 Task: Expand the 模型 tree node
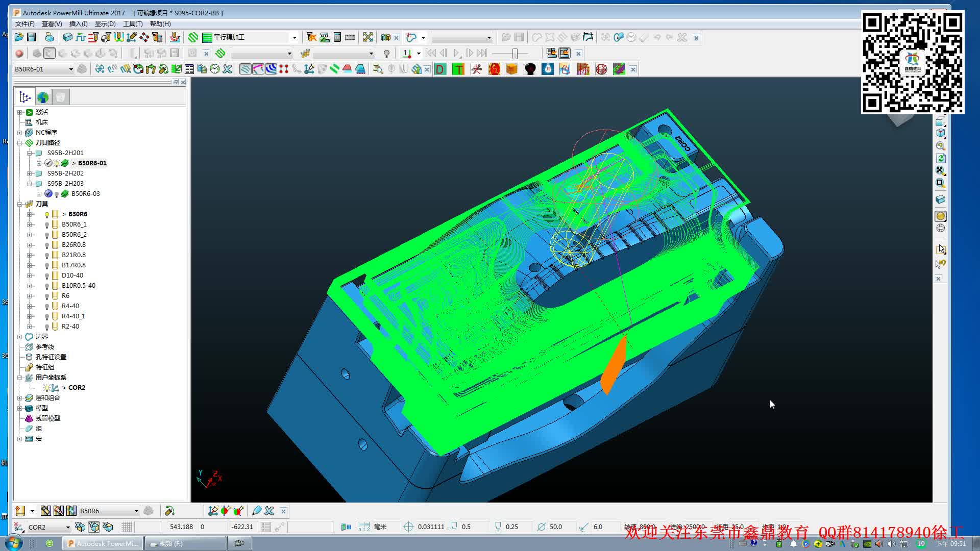(x=20, y=408)
